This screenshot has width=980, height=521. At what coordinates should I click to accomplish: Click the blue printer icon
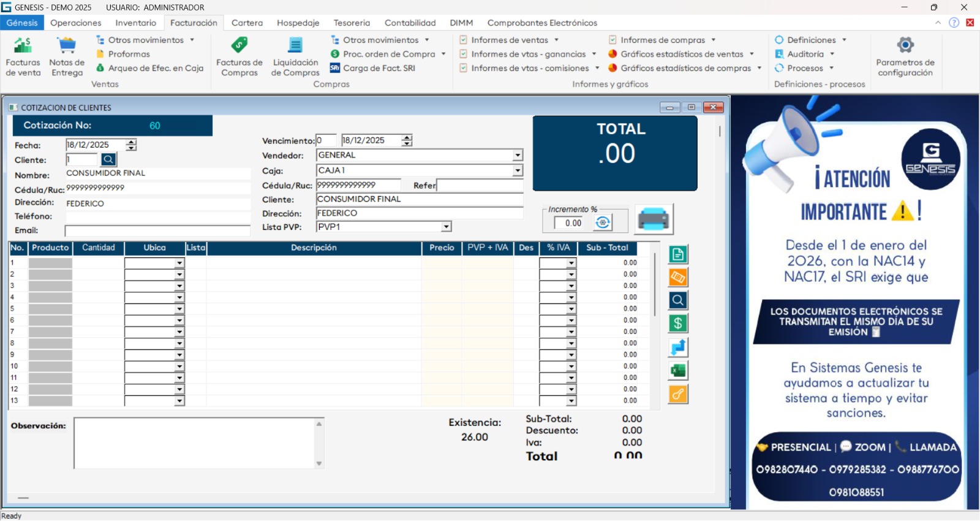point(654,219)
